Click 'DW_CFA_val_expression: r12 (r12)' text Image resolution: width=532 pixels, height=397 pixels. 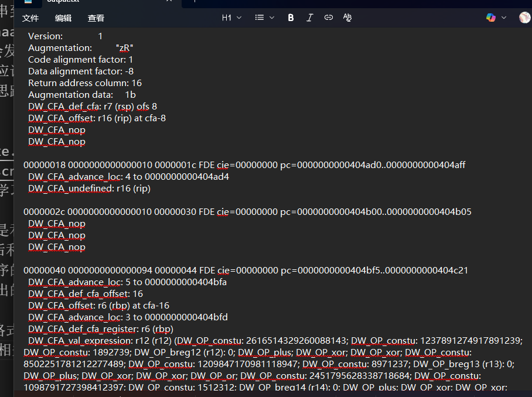pyautogui.click(x=100, y=341)
